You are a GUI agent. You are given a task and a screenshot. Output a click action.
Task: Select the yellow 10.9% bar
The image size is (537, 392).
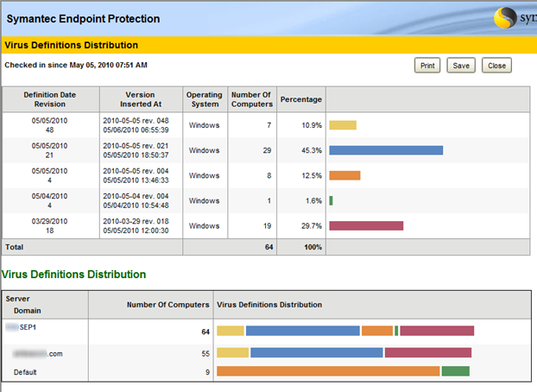tap(343, 125)
